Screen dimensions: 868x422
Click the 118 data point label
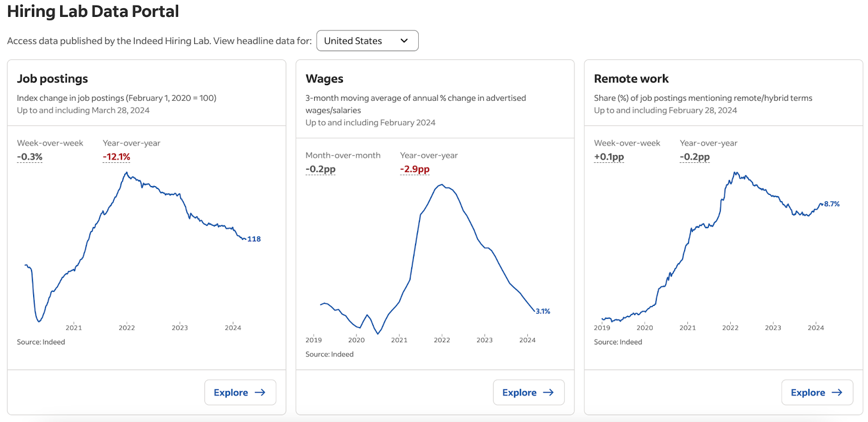tap(253, 239)
